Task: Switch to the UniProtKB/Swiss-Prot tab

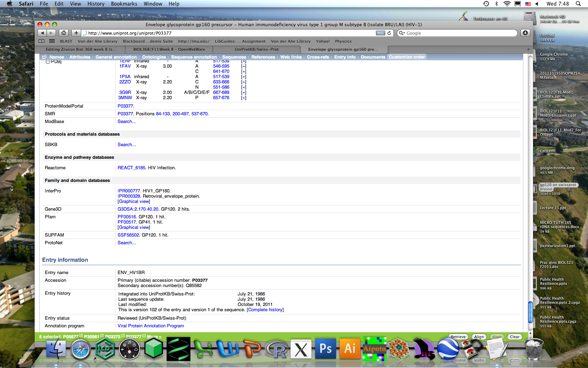Action: click(x=257, y=49)
